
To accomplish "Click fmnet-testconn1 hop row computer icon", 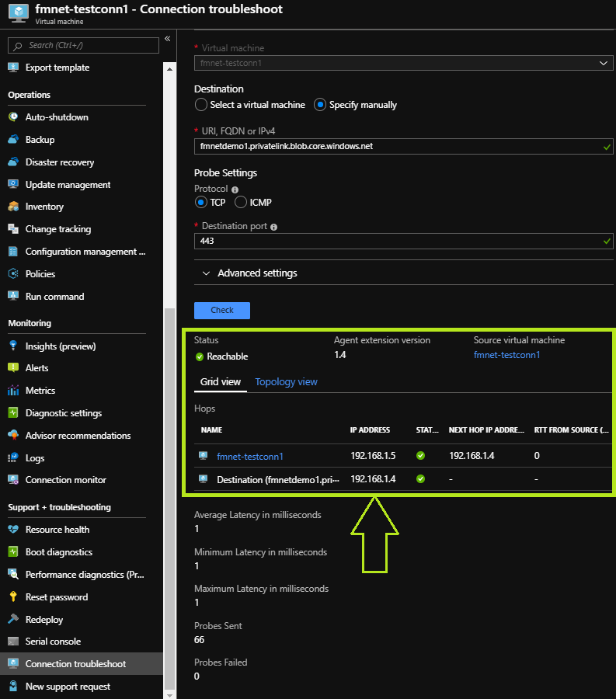I will [x=204, y=456].
